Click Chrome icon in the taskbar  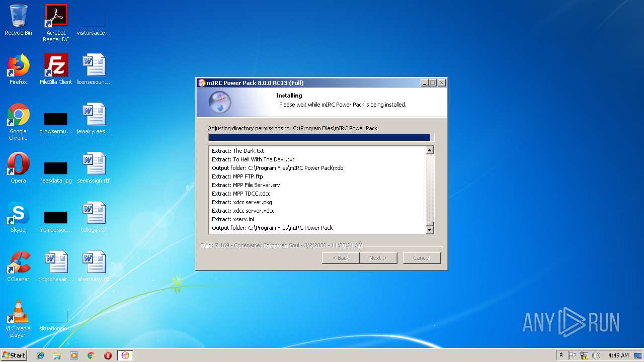click(x=91, y=355)
